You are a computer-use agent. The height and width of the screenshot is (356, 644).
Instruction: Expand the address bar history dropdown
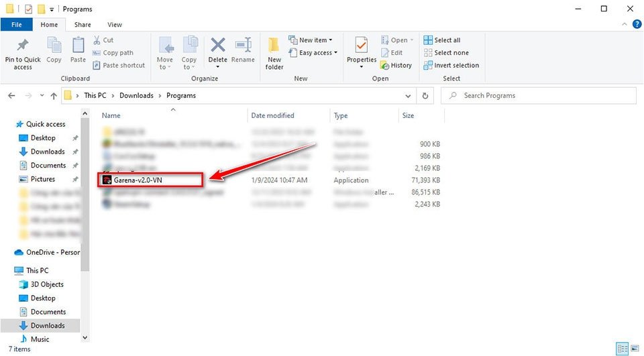(408, 96)
